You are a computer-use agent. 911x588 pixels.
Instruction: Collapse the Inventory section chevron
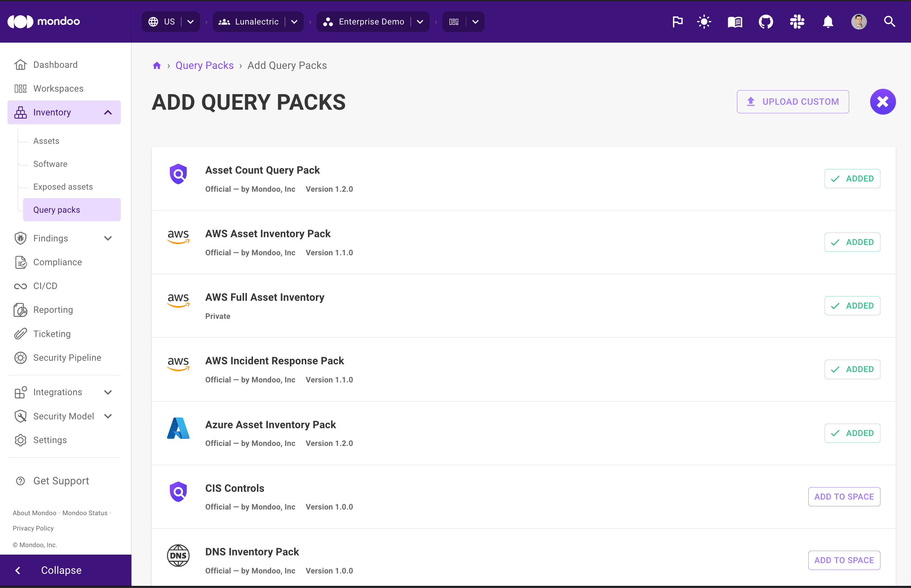click(107, 112)
